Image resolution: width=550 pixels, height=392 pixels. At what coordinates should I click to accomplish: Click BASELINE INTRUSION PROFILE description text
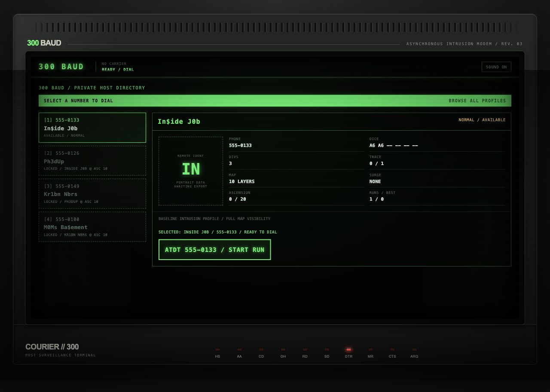click(214, 219)
